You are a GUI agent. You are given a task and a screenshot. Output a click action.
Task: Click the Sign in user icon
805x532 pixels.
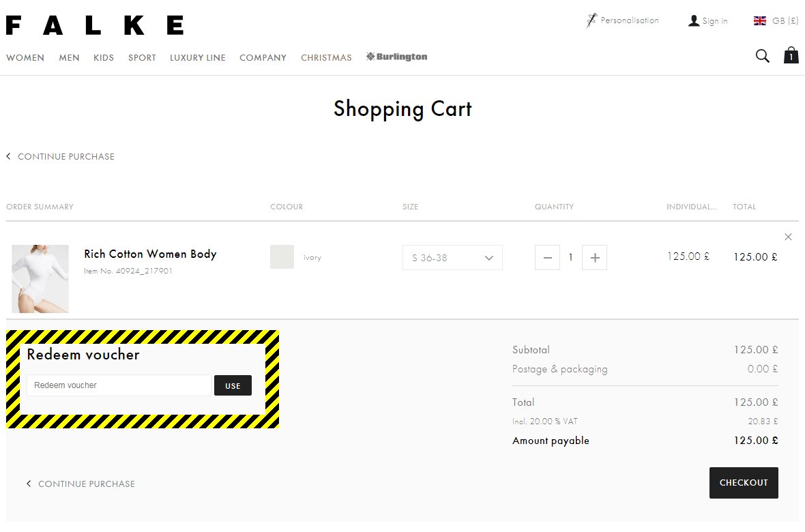(x=694, y=20)
